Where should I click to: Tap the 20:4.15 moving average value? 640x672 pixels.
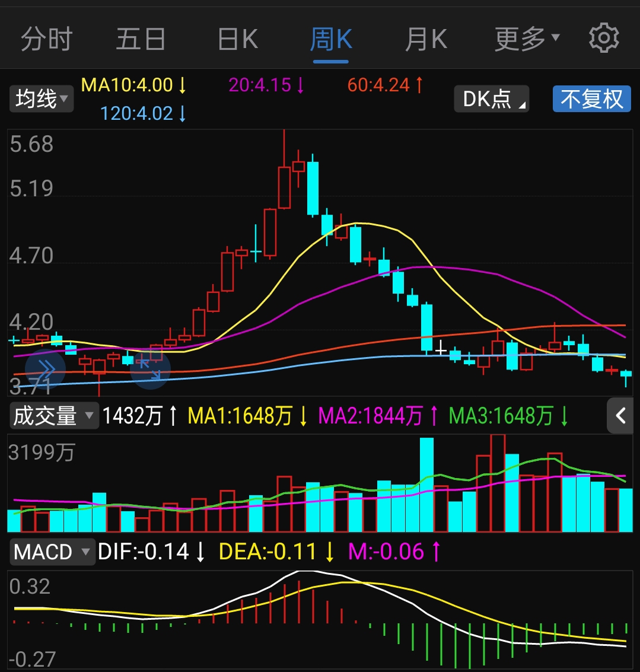click(266, 85)
